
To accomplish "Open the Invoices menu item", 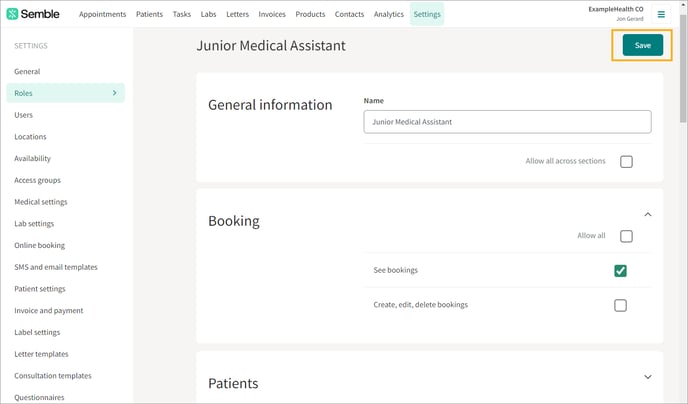I will [x=272, y=14].
